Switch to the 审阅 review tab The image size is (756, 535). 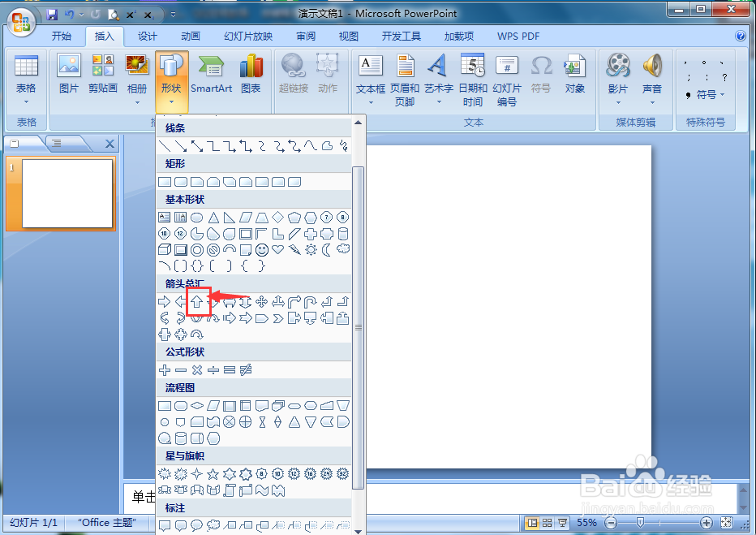click(306, 37)
